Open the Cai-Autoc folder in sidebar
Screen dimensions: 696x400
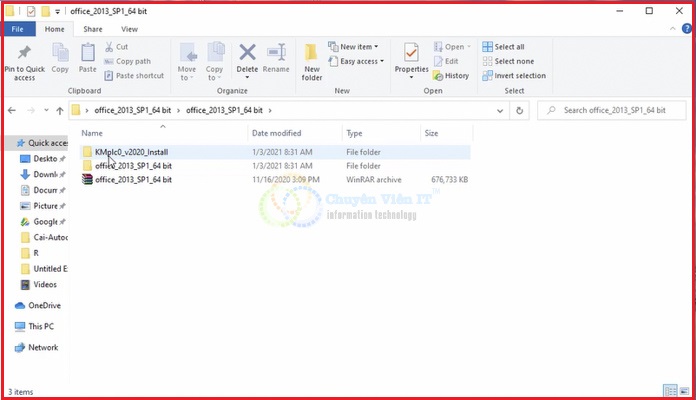click(x=44, y=238)
